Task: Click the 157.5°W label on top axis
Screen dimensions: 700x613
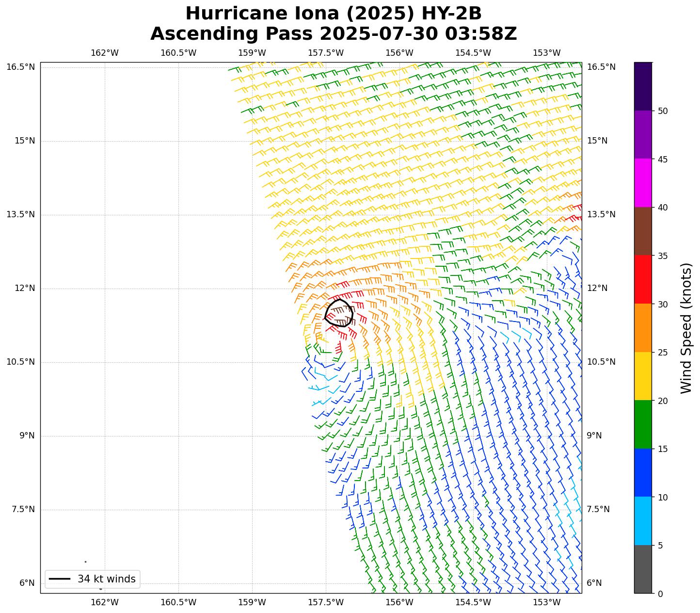Action: click(x=326, y=53)
